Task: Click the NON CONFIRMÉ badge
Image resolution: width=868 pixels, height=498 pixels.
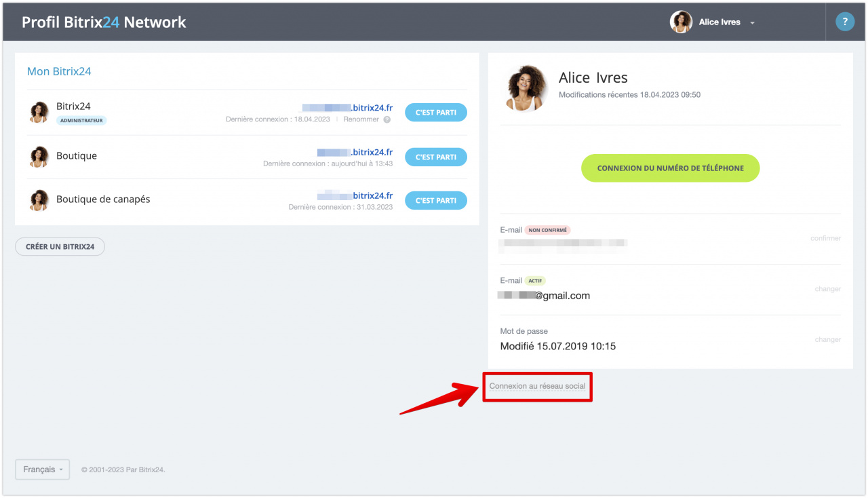Action: pos(547,230)
